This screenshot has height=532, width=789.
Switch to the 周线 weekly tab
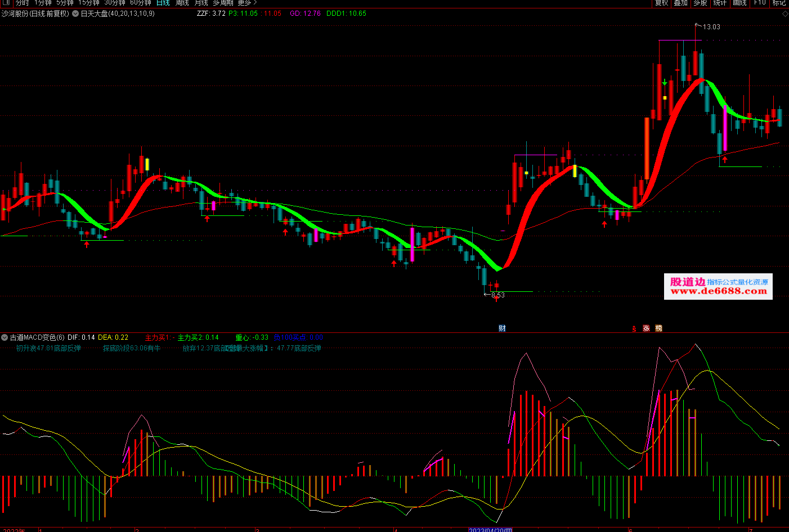[182, 3]
